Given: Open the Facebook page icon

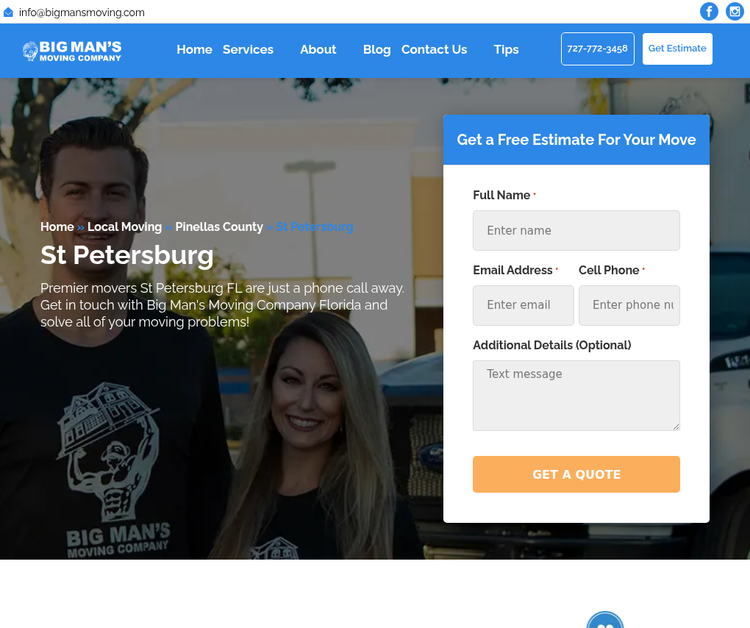Looking at the screenshot, I should pos(709,11).
